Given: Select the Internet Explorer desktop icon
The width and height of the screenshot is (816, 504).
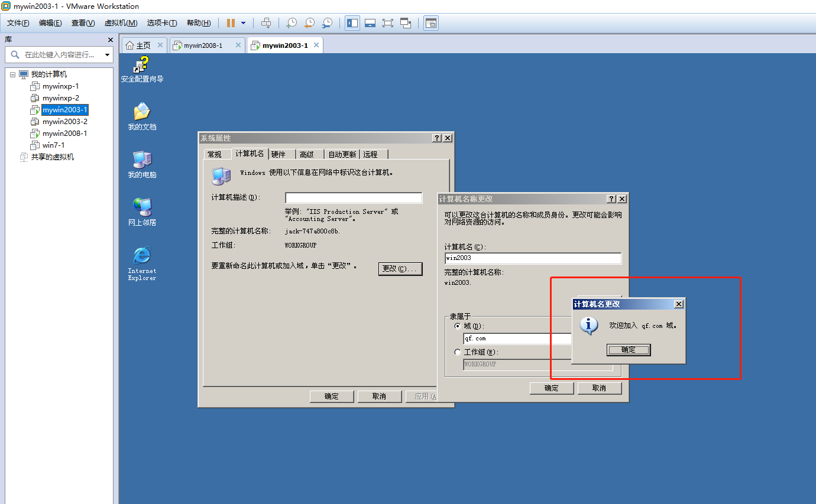Looking at the screenshot, I should click(143, 264).
